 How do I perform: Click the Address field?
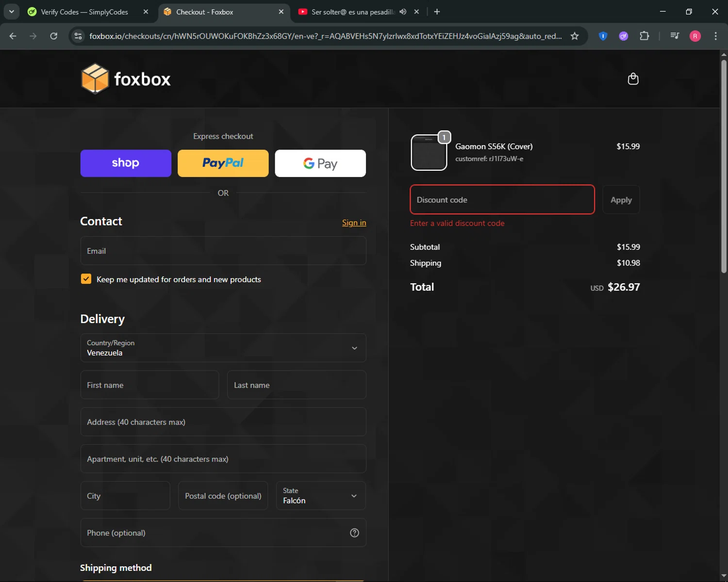click(223, 421)
